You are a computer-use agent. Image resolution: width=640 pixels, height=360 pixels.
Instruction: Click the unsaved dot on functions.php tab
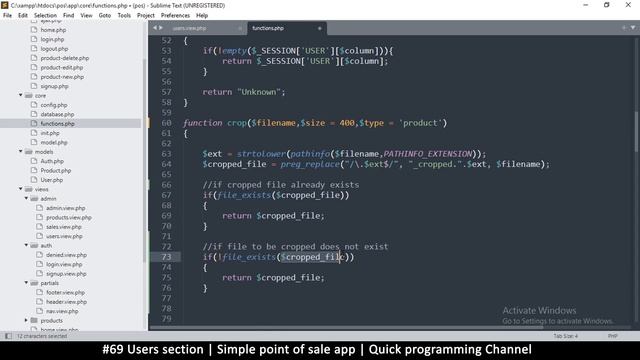[320, 28]
